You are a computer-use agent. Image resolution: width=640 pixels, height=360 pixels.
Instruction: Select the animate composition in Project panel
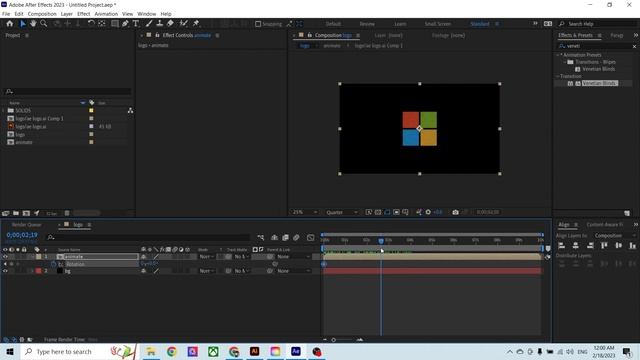(x=24, y=142)
